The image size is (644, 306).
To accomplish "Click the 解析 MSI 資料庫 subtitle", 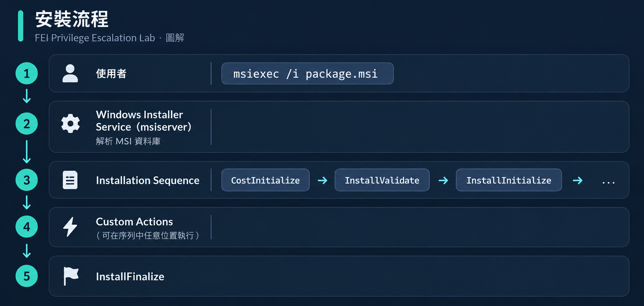I will [x=128, y=141].
